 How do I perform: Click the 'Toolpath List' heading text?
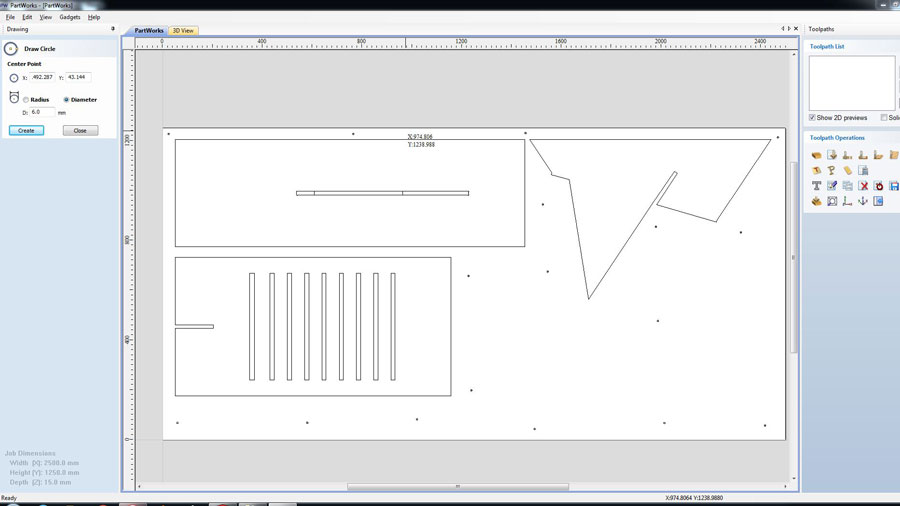pos(827,46)
